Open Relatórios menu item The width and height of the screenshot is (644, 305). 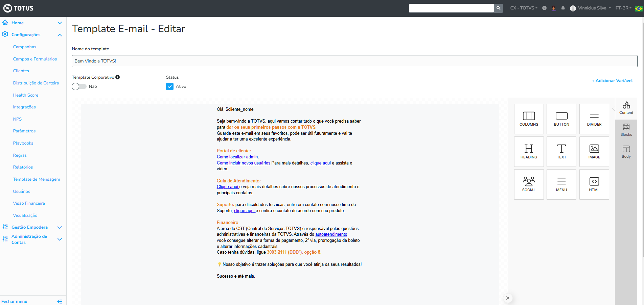(23, 167)
